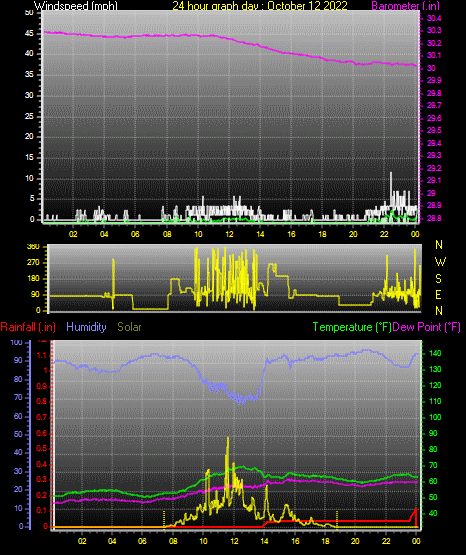Click the 12 hour tick on windspeed graph
The width and height of the screenshot is (466, 555).
229,234
